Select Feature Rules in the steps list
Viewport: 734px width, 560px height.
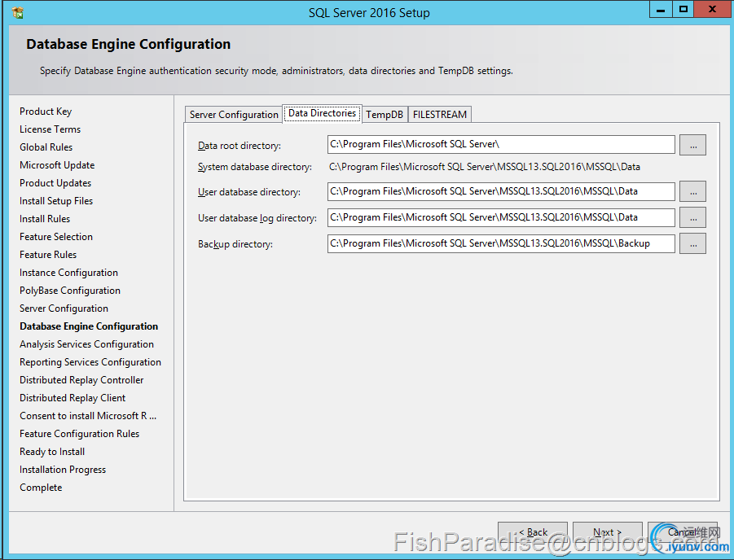(x=48, y=255)
